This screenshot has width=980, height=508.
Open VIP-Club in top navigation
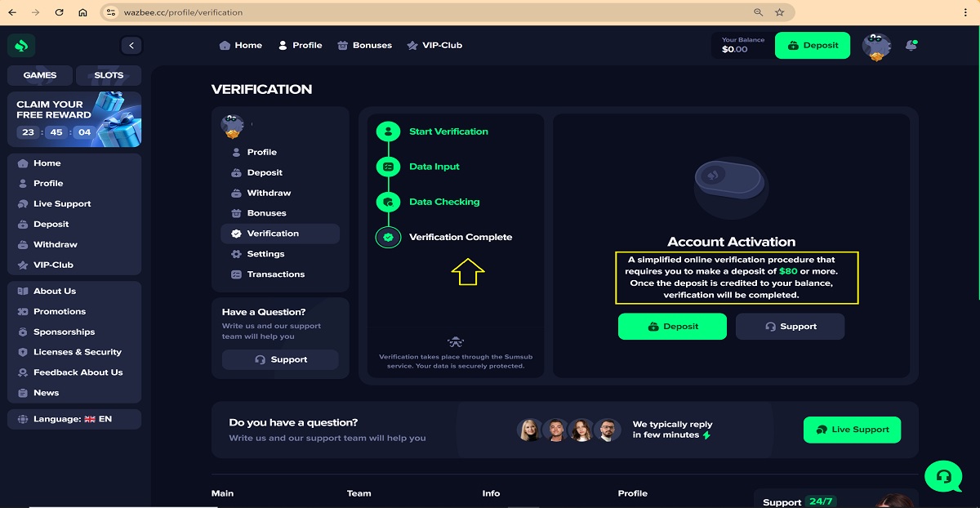(434, 46)
